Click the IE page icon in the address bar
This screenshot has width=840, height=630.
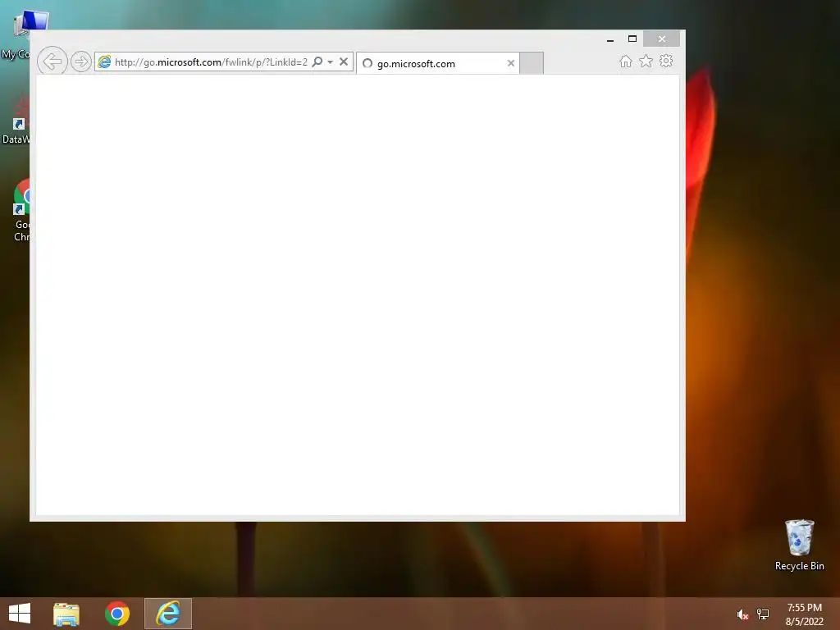click(104, 62)
